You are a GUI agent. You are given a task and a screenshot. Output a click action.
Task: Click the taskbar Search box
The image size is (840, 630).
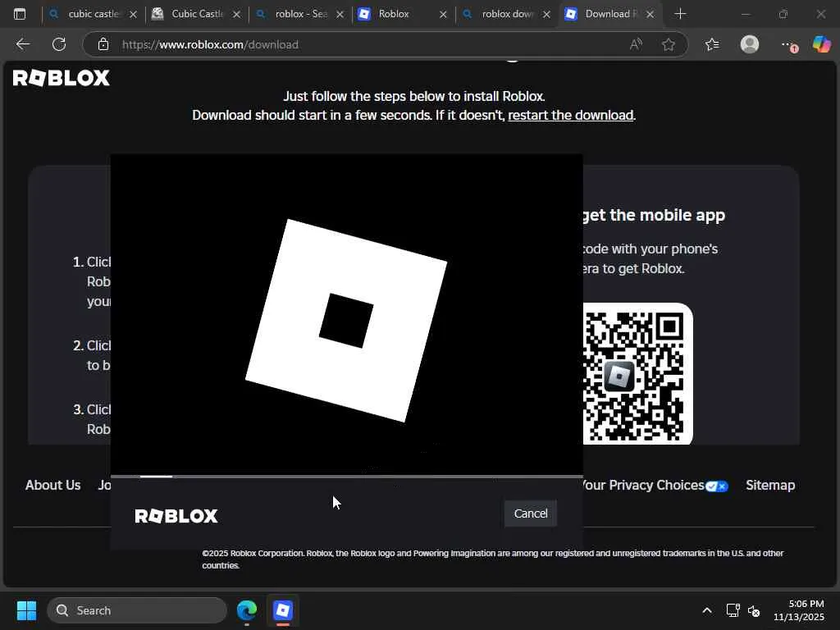click(137, 610)
